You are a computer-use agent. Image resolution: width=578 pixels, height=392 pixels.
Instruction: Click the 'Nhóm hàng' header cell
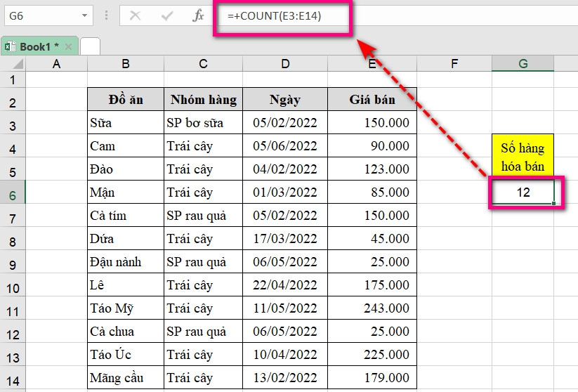tap(203, 99)
